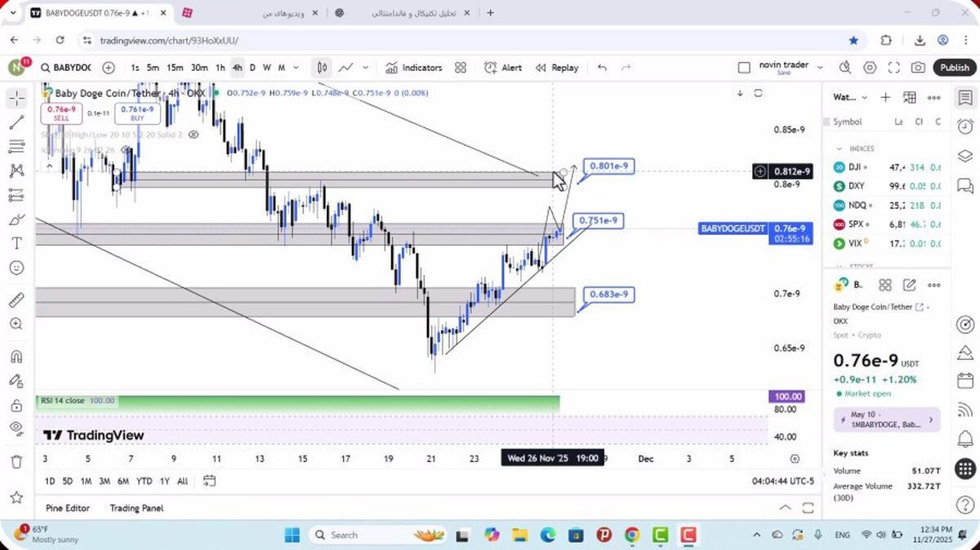The image size is (980, 550).
Task: Open the Trading Panel tab
Action: 136,508
